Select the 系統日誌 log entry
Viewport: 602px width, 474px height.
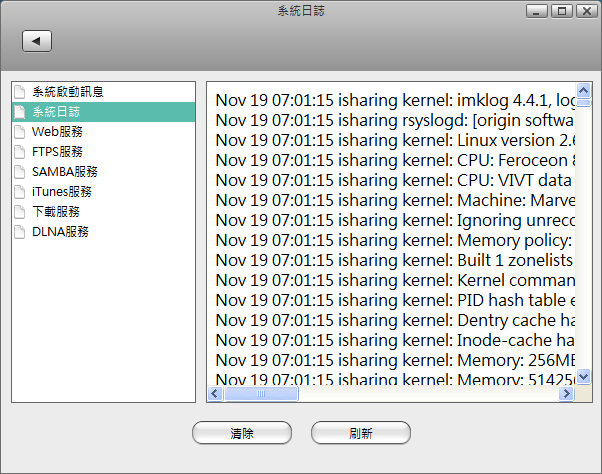56,112
